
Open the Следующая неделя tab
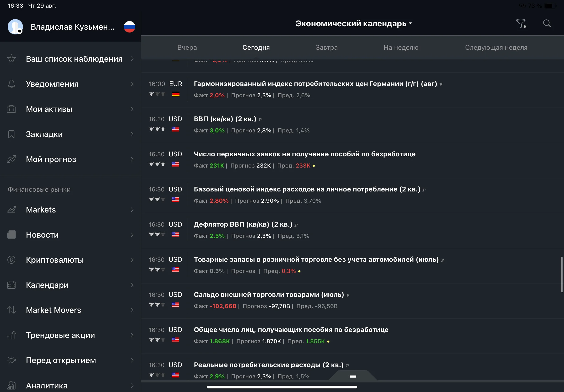496,47
